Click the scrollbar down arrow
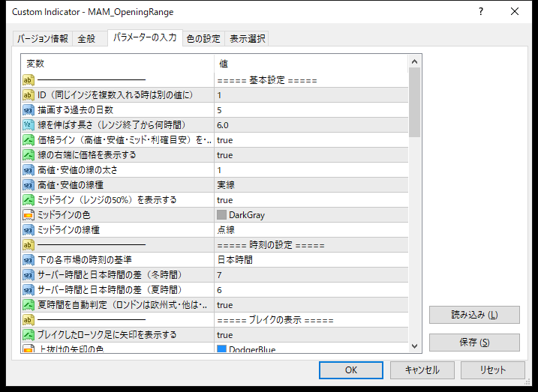The height and width of the screenshot is (392, 538). click(414, 346)
